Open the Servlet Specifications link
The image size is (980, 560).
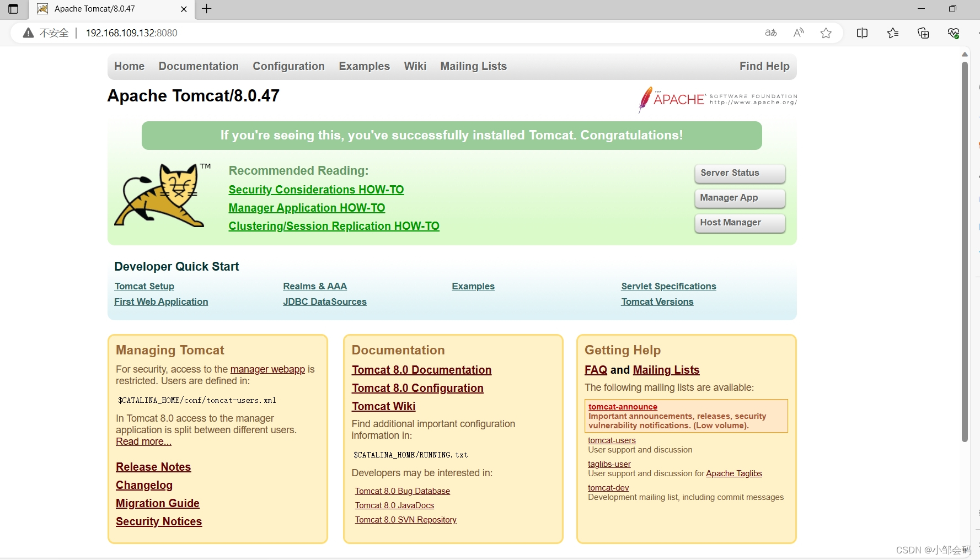[668, 286]
